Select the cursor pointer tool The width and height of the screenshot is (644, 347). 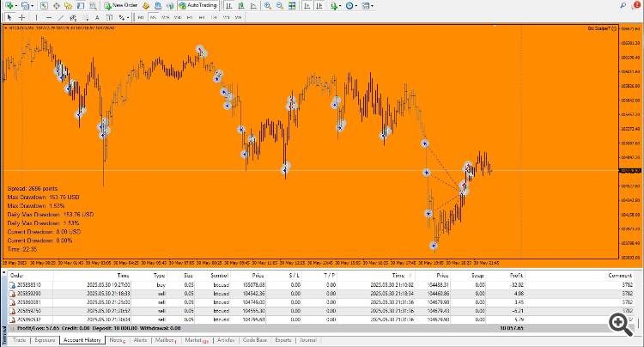[9, 18]
